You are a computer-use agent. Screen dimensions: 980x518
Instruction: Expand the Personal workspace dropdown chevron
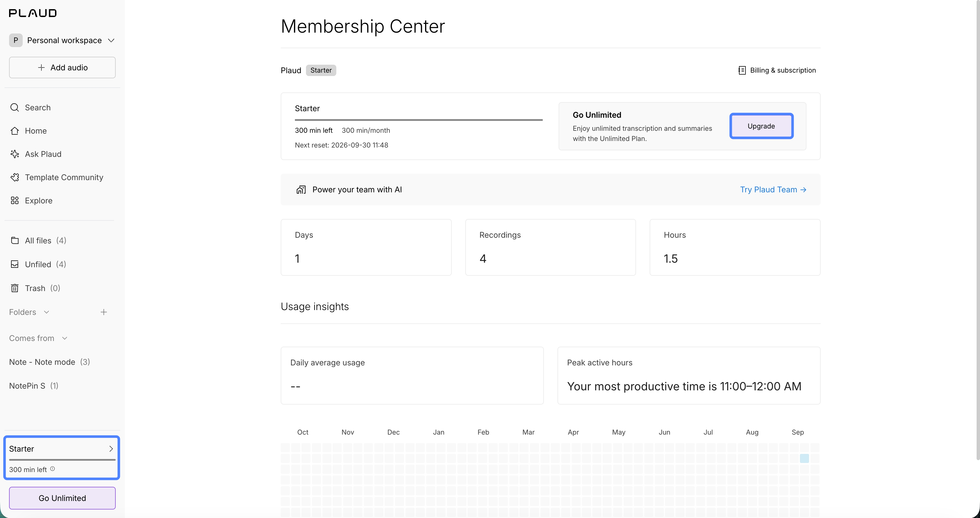(x=111, y=40)
